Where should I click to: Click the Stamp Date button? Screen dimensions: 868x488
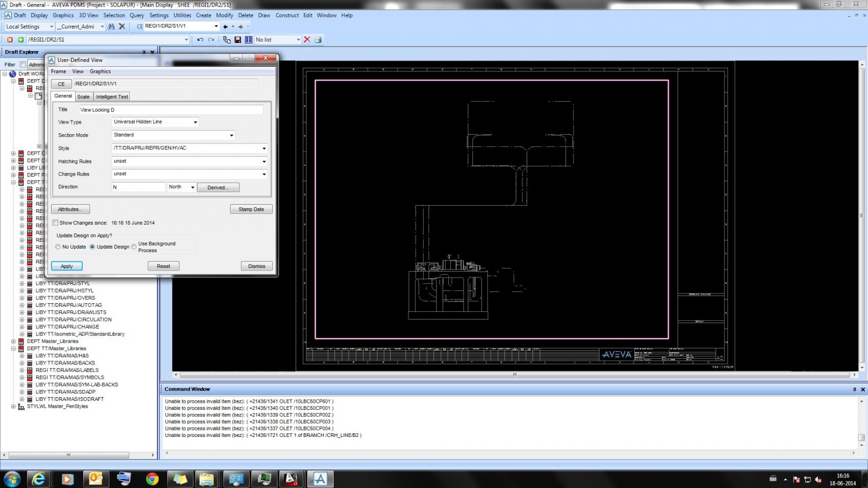pos(251,209)
